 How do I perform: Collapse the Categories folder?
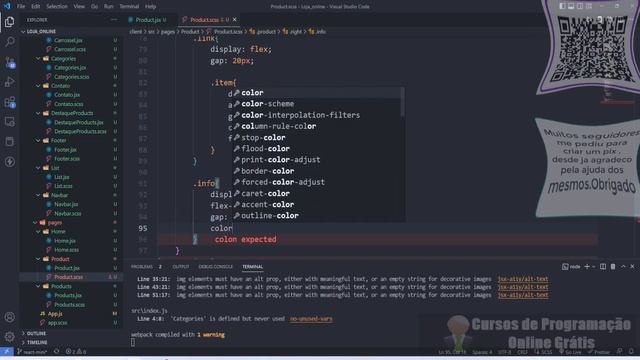63,59
